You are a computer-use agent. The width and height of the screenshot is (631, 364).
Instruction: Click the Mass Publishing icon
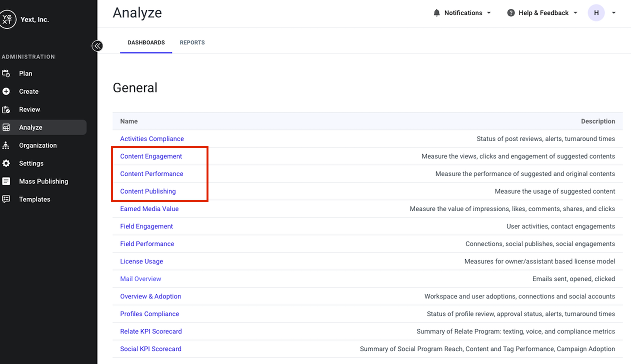[x=6, y=181]
